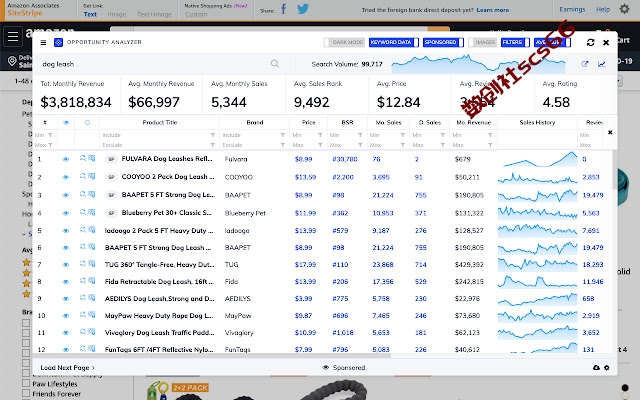Click the image compare icon in the COOYOO row
The height and width of the screenshot is (400, 640).
[92, 176]
